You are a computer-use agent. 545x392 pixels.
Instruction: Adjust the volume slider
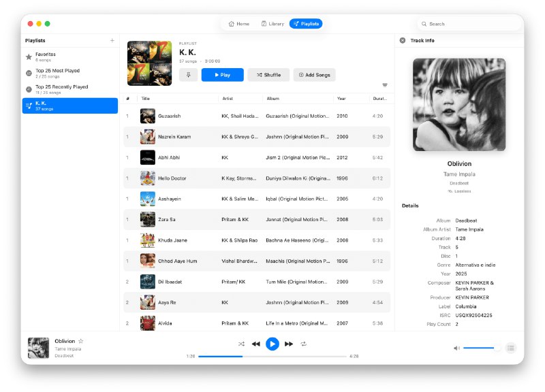[x=480, y=348]
